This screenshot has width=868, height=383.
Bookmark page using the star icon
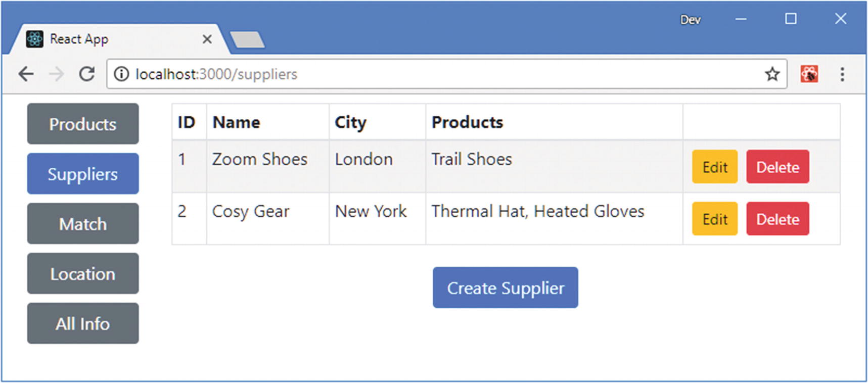pyautogui.click(x=772, y=74)
